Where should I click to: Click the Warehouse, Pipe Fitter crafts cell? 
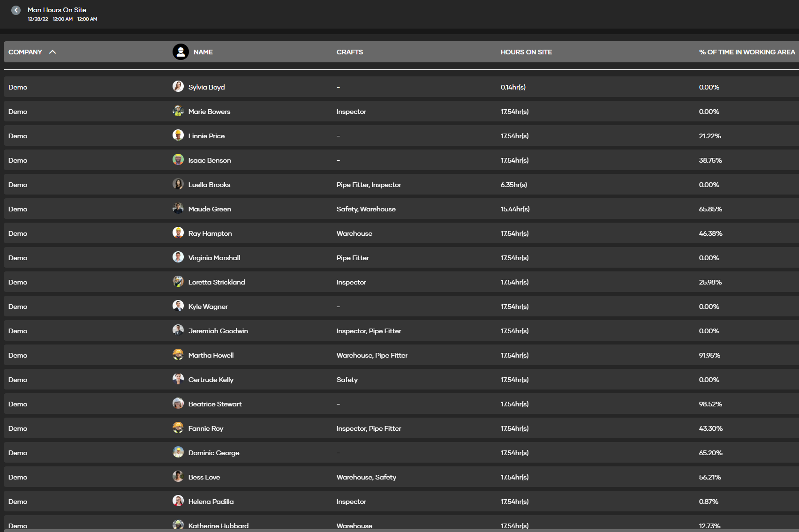(372, 355)
